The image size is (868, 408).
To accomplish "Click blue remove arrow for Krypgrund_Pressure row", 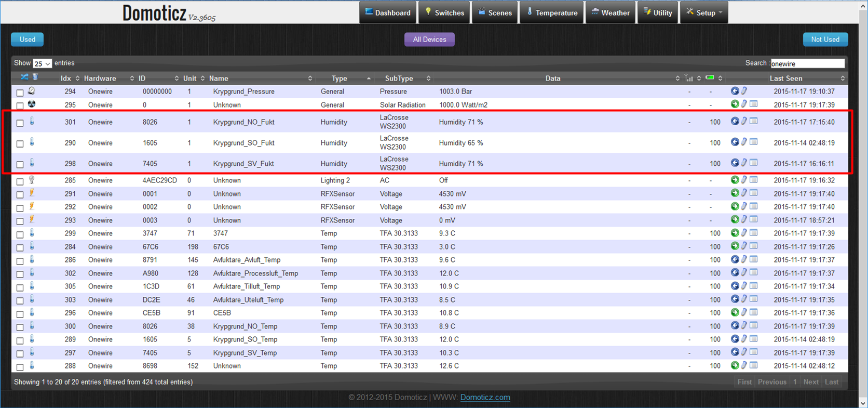I will (x=735, y=91).
